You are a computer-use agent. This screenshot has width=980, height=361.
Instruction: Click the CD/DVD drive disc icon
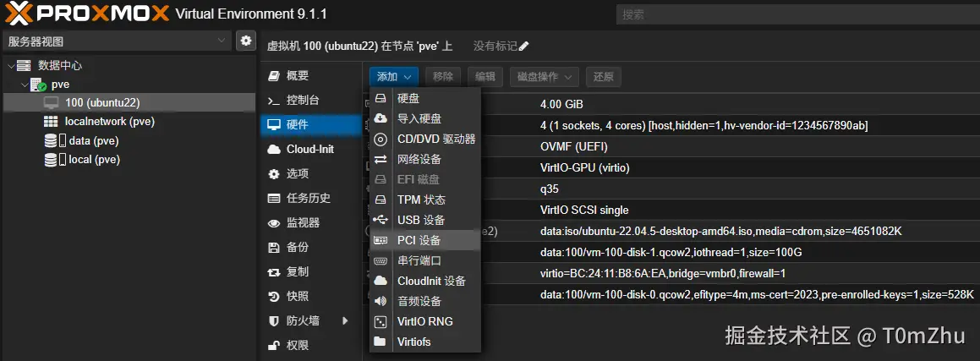pos(381,139)
